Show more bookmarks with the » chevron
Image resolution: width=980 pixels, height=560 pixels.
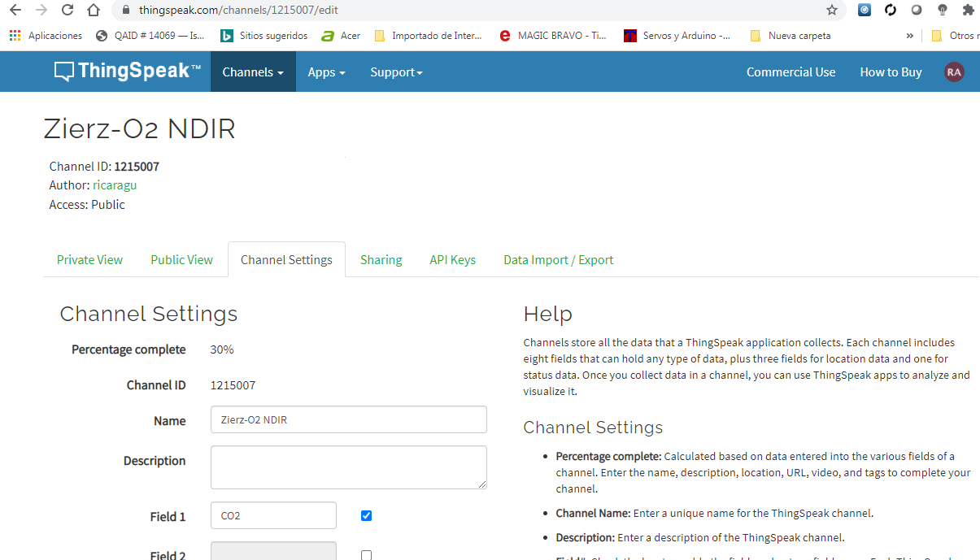[x=909, y=36]
